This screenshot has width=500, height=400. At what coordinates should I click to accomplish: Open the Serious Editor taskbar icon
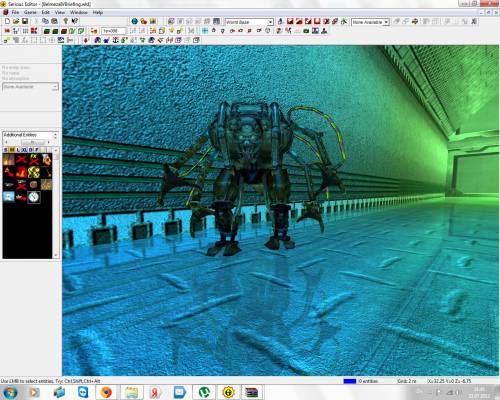coord(228,392)
